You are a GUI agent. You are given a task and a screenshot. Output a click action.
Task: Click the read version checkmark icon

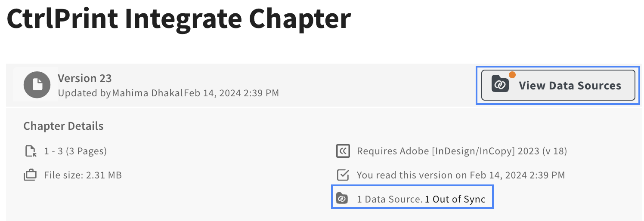click(343, 175)
